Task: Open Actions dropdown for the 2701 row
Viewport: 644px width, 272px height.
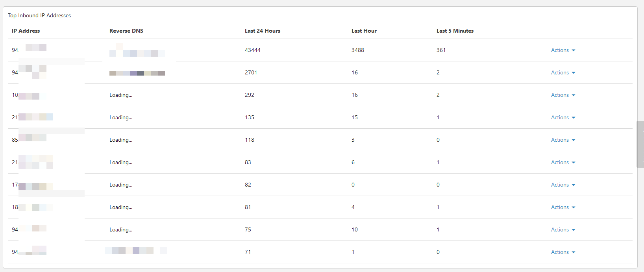Action: pos(563,73)
